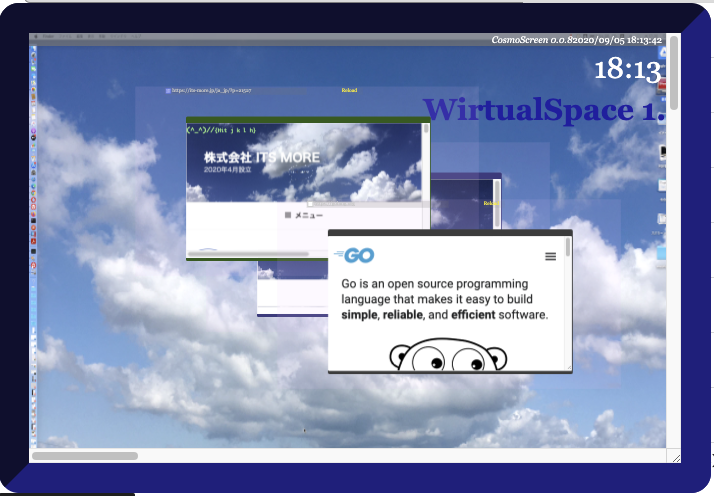The image size is (714, 496).
Task: Click the small icon before the URL
Action: click(168, 90)
